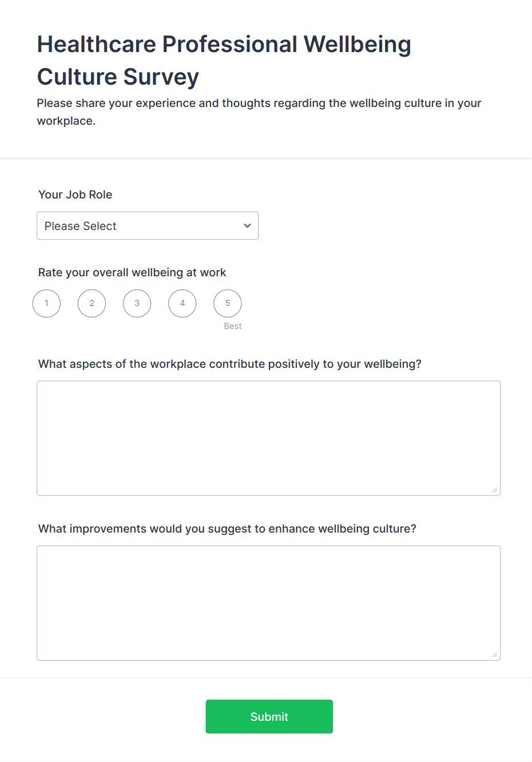Screen dimensions: 532x762
Task: Click the Best label under rating 5
Action: 233,326
